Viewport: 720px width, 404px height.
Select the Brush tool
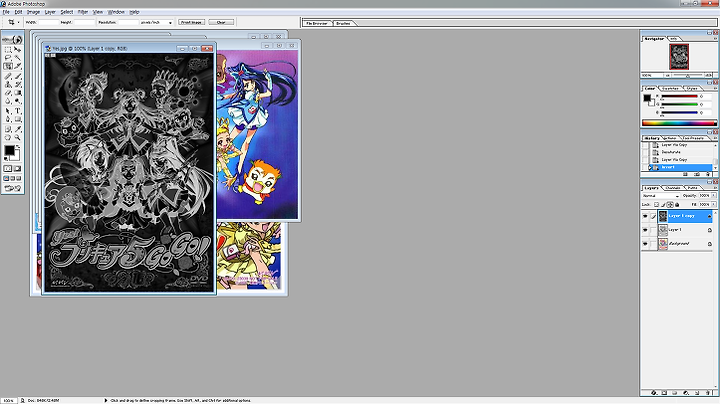(17, 76)
